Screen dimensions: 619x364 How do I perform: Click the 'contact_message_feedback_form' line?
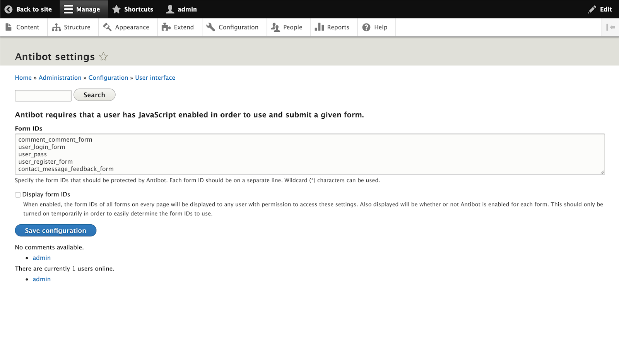point(66,169)
